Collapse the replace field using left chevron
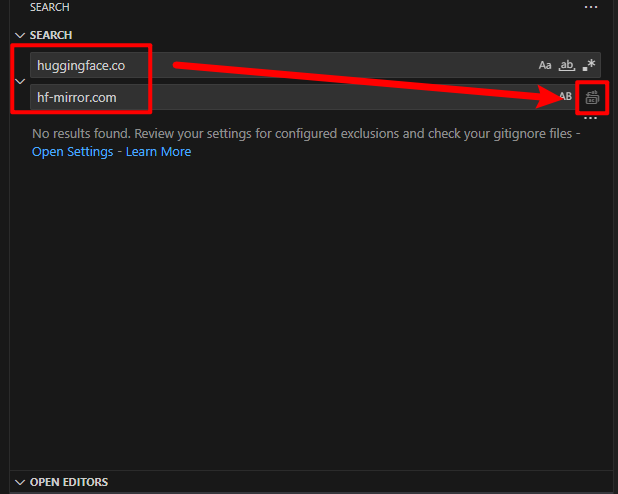 coord(20,81)
